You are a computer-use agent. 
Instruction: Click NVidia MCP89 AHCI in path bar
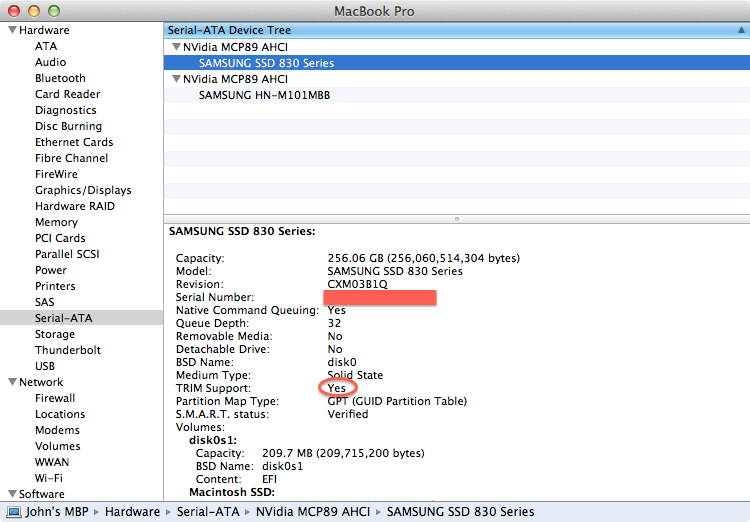click(313, 512)
